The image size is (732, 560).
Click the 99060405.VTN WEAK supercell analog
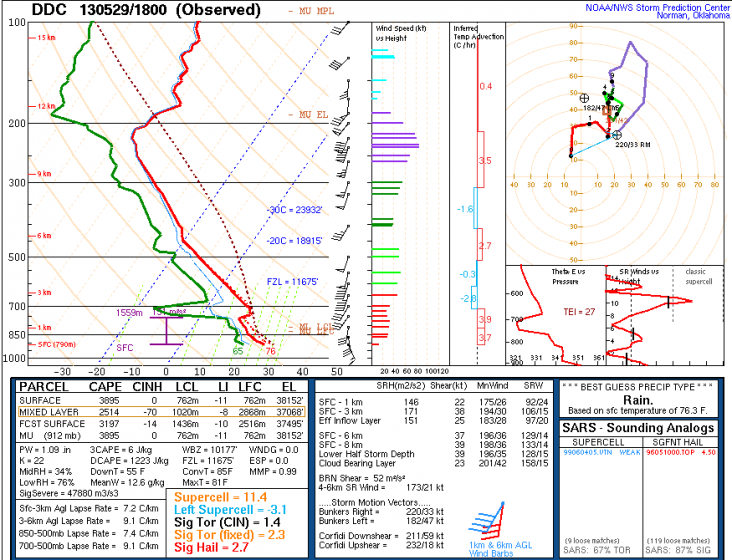[602, 453]
